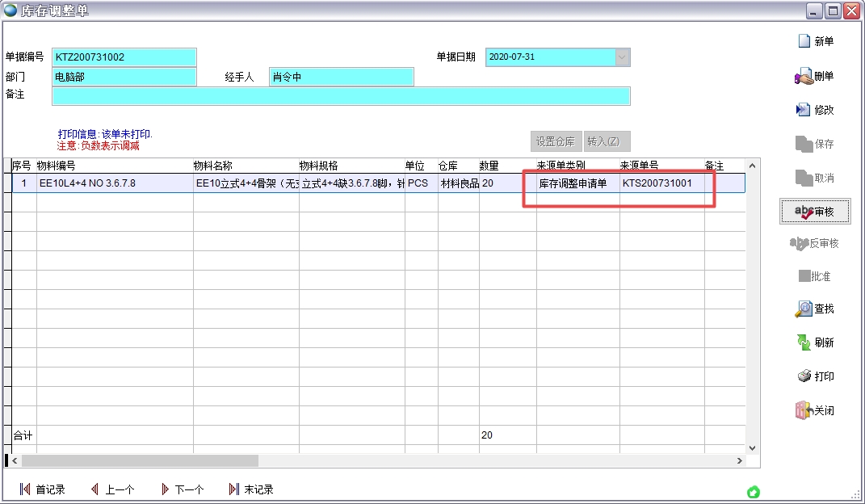Select the 经手人 handler field
865x504 pixels.
point(341,77)
